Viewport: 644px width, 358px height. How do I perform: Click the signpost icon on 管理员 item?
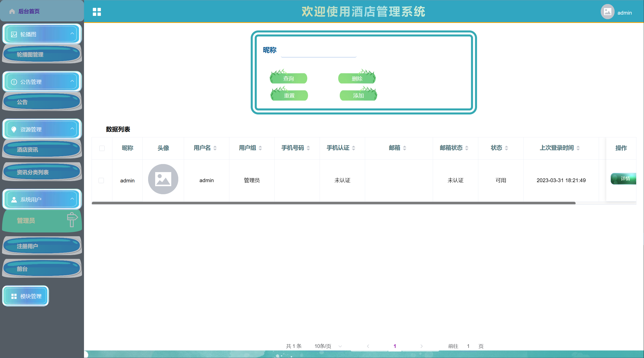(x=72, y=220)
